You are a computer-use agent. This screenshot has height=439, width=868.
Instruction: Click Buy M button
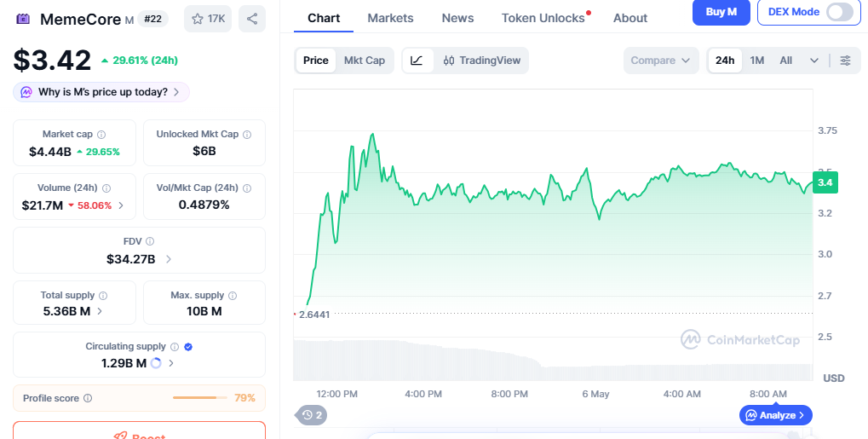tap(721, 12)
